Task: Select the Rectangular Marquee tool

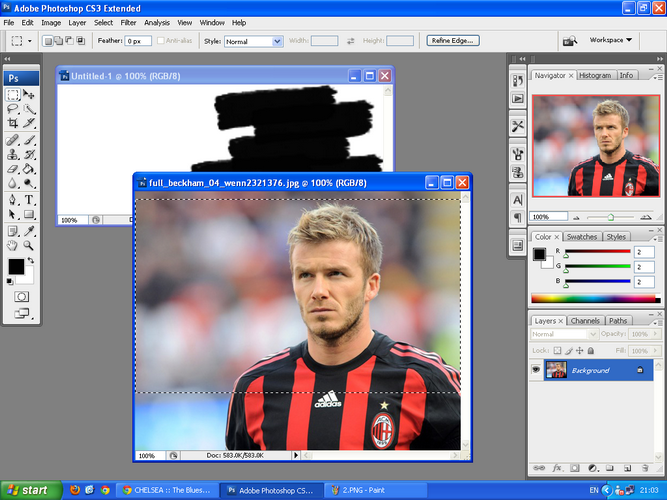Action: click(x=13, y=94)
